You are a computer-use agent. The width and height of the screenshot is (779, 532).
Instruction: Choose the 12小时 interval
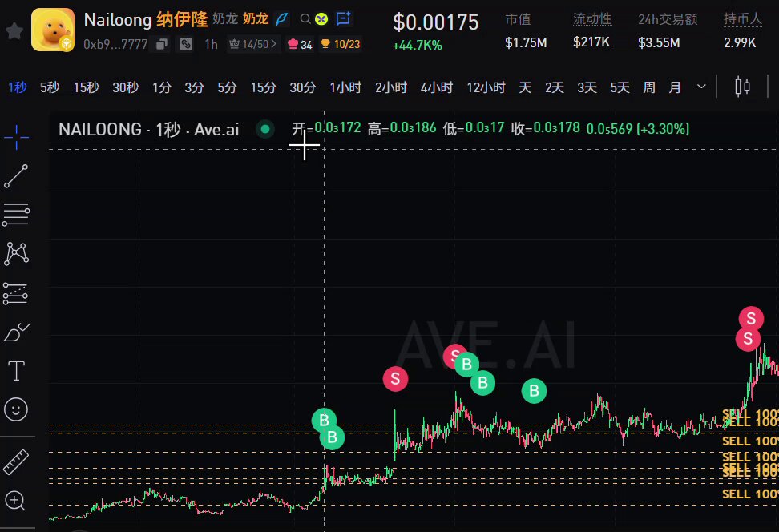point(486,87)
